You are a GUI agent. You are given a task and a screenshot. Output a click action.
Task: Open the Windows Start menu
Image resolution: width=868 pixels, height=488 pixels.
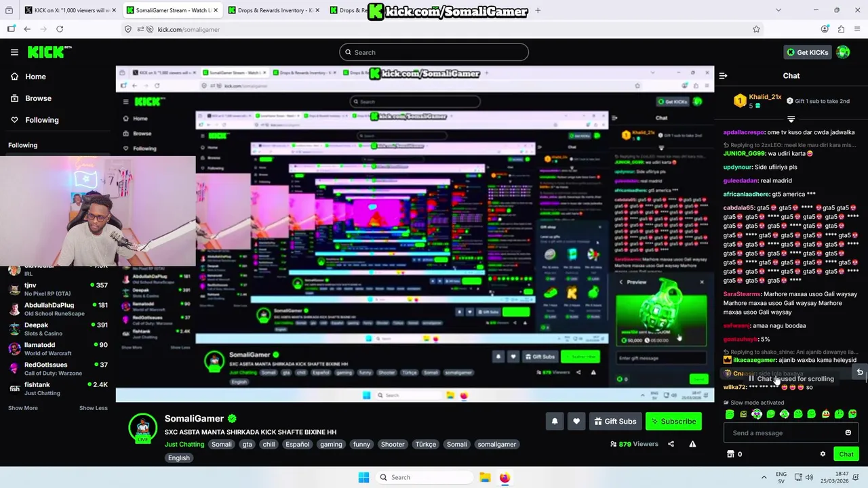point(363,477)
